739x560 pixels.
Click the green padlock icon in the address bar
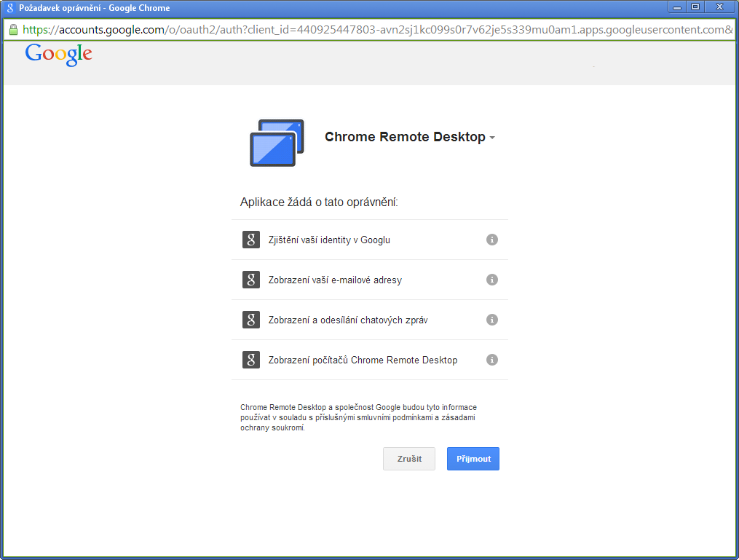point(13,30)
